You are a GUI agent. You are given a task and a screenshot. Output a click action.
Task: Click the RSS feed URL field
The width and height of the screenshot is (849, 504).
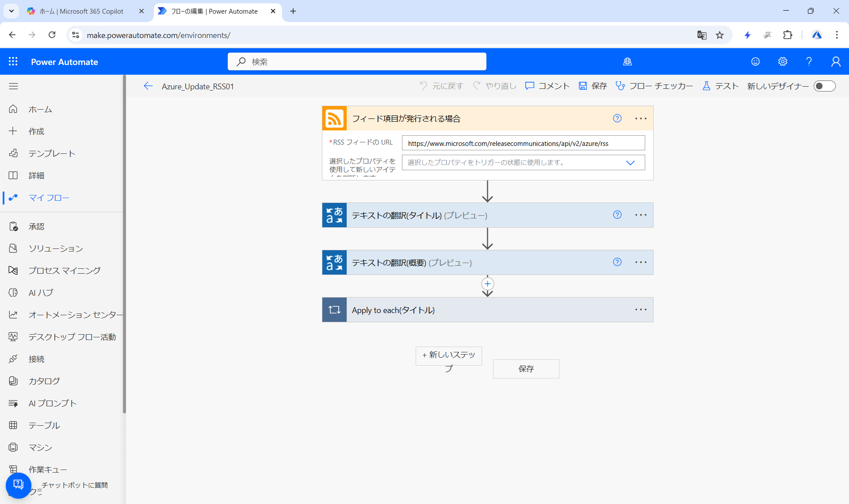(x=523, y=143)
